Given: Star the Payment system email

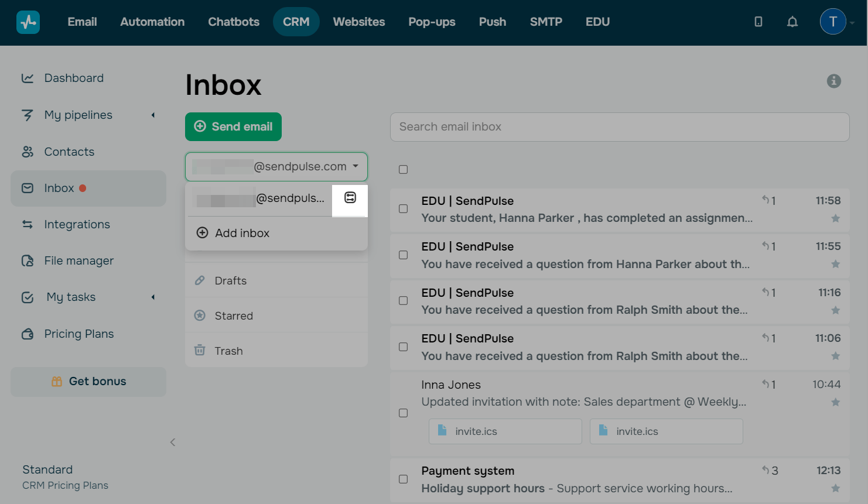Looking at the screenshot, I should point(836,488).
